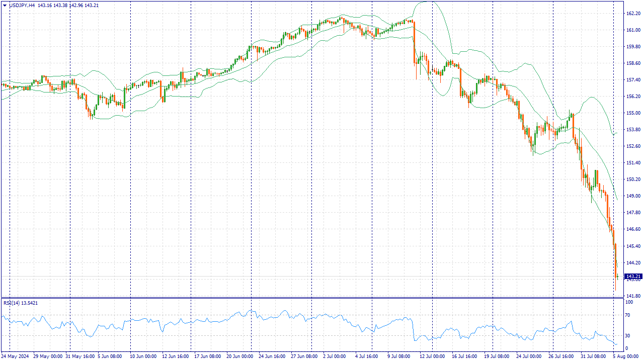Click the RSI scale level 70

tap(628, 315)
